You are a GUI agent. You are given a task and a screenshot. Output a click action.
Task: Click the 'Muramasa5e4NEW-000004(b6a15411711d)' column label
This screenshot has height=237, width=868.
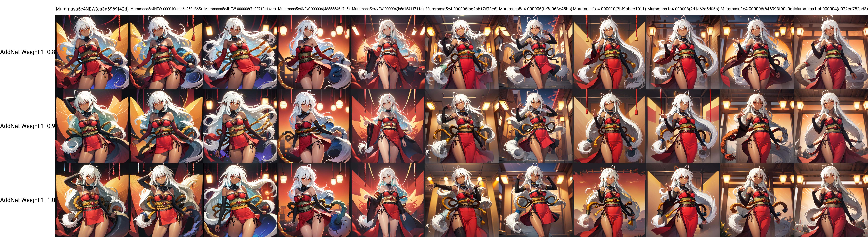[x=388, y=9]
